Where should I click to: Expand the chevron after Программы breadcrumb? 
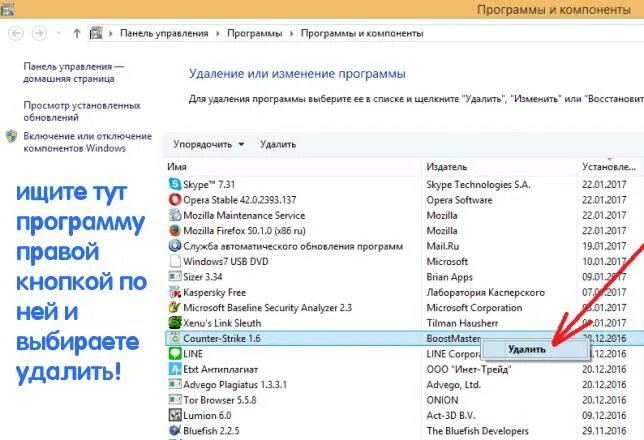point(292,33)
